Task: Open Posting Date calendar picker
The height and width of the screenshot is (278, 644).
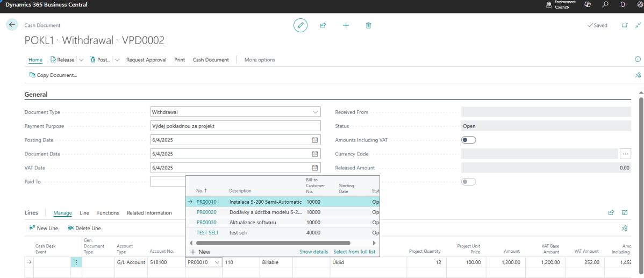Action: point(315,140)
